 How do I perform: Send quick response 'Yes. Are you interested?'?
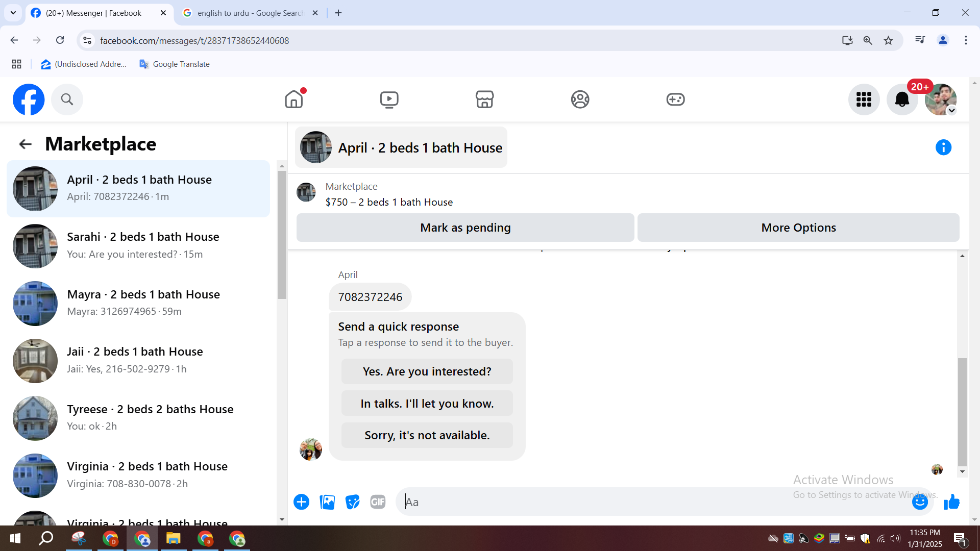427,371
